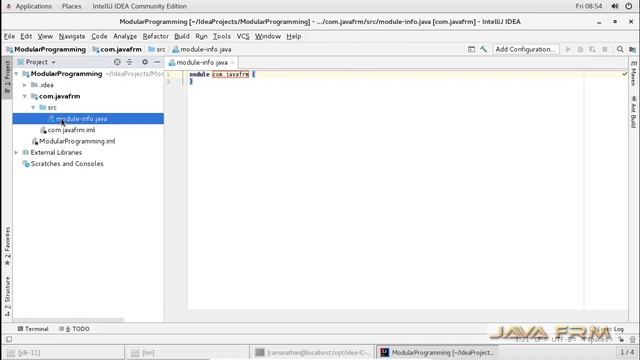Open the Applications menu in top bar
Image resolution: width=640 pixels, height=360 pixels.
point(33,6)
